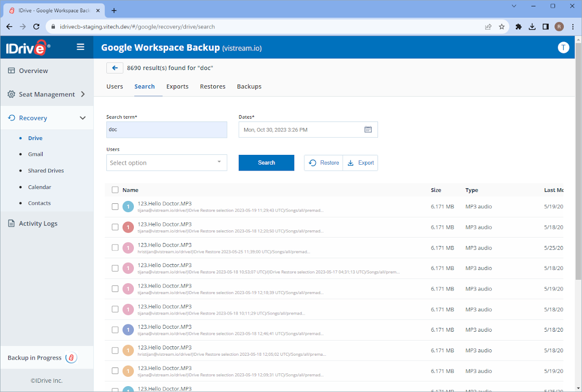
Task: Check the row with restore selection 2023-05-18 12;20;50
Action: click(x=115, y=227)
